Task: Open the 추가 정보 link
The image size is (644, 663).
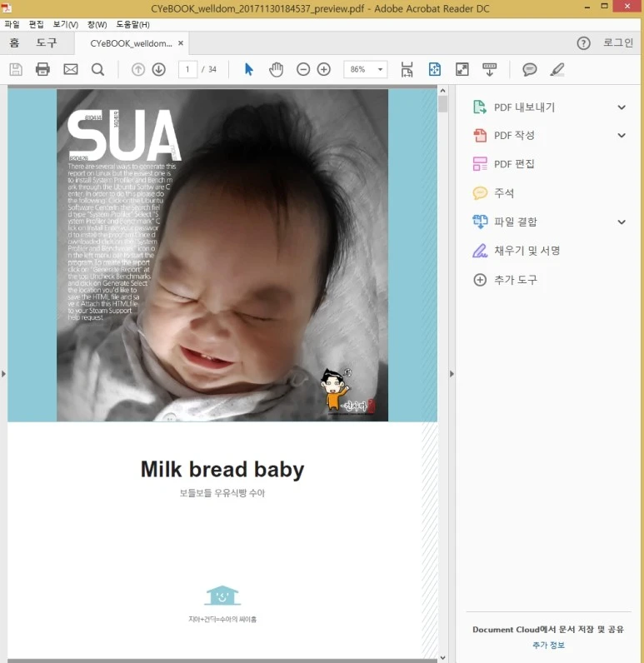Action: click(x=548, y=645)
